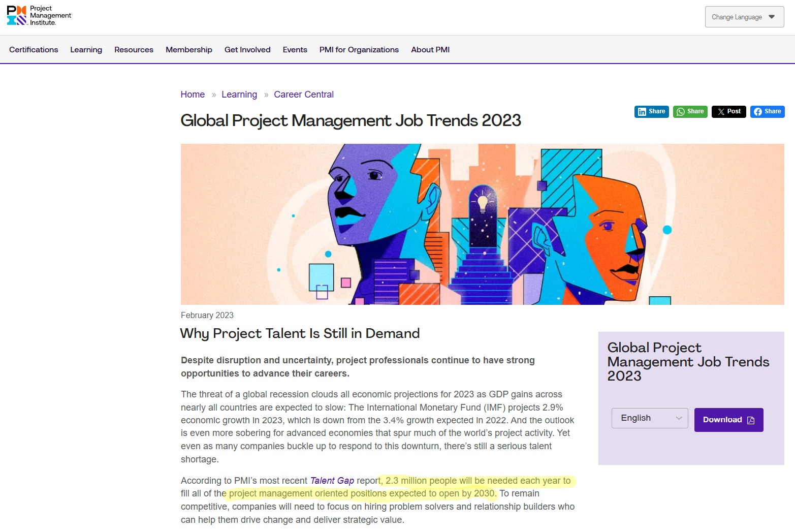
Task: Open the Resources menu
Action: point(134,50)
